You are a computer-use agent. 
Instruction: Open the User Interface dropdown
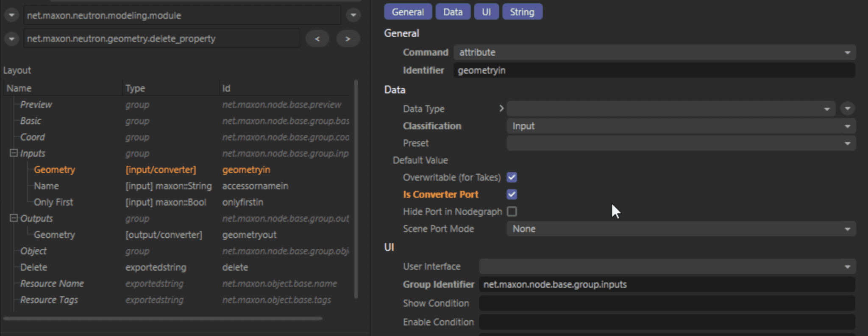(x=668, y=267)
